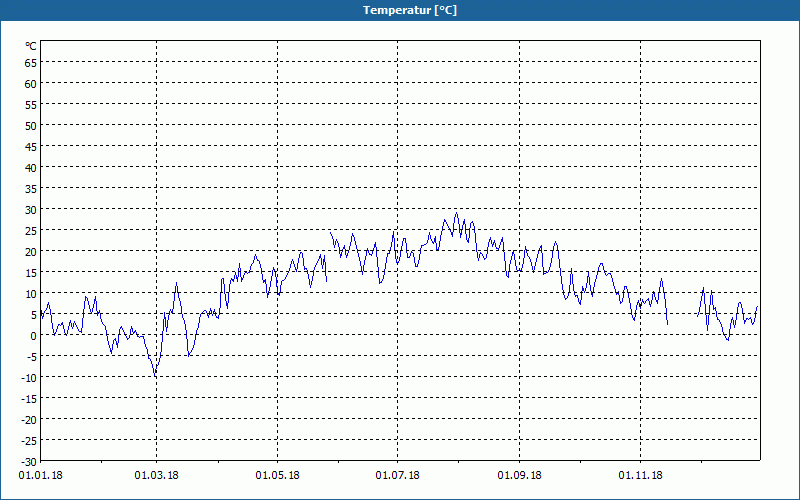Select the 01.07.18 date label
The width and height of the screenshot is (800, 500).
pos(397,476)
